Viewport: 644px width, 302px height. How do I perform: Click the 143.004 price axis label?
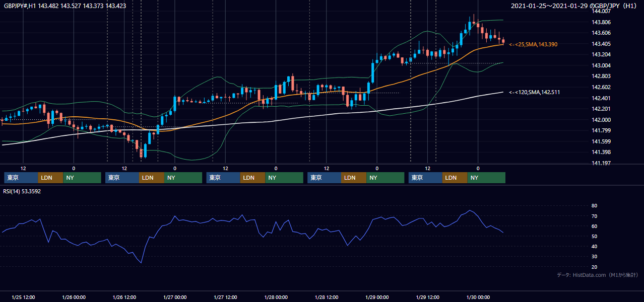pos(601,65)
